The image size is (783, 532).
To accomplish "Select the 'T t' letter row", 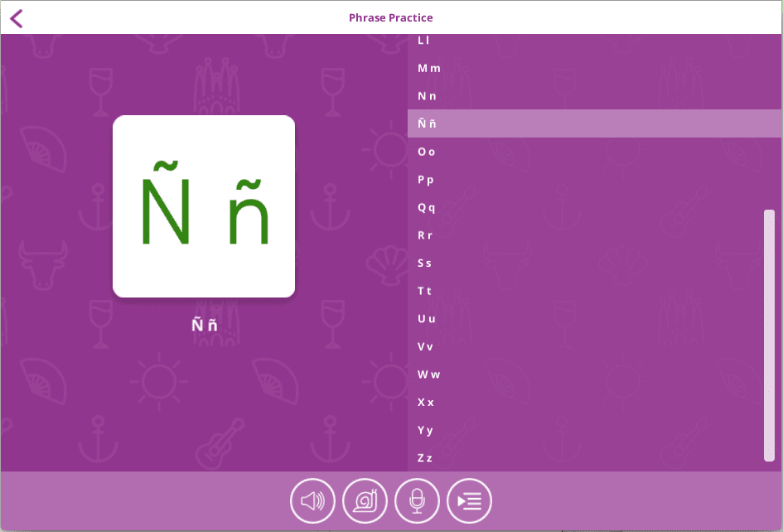I will (594, 291).
